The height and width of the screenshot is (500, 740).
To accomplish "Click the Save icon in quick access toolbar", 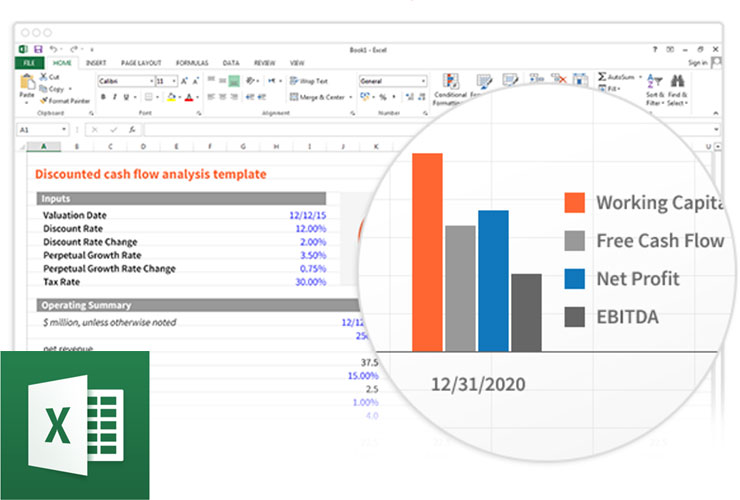I will 38,49.
